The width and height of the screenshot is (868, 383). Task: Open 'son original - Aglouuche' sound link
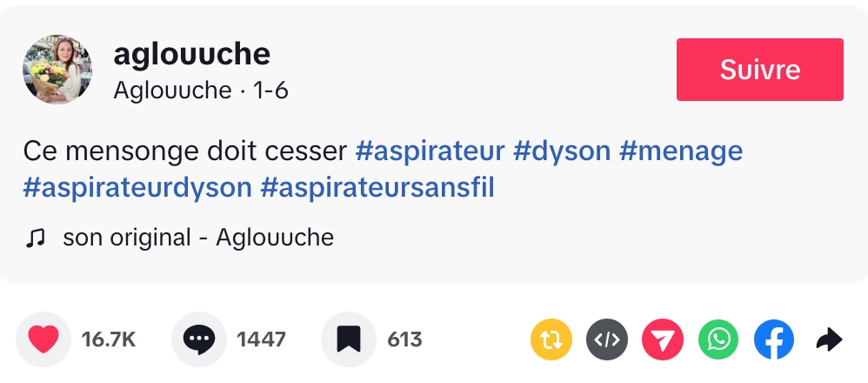198,238
